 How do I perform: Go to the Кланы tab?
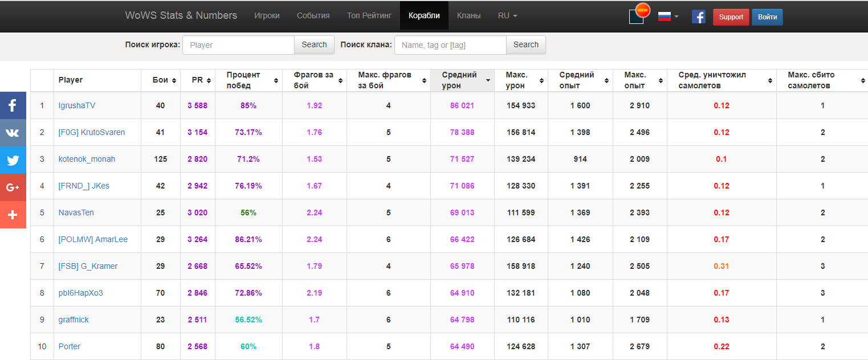(468, 15)
